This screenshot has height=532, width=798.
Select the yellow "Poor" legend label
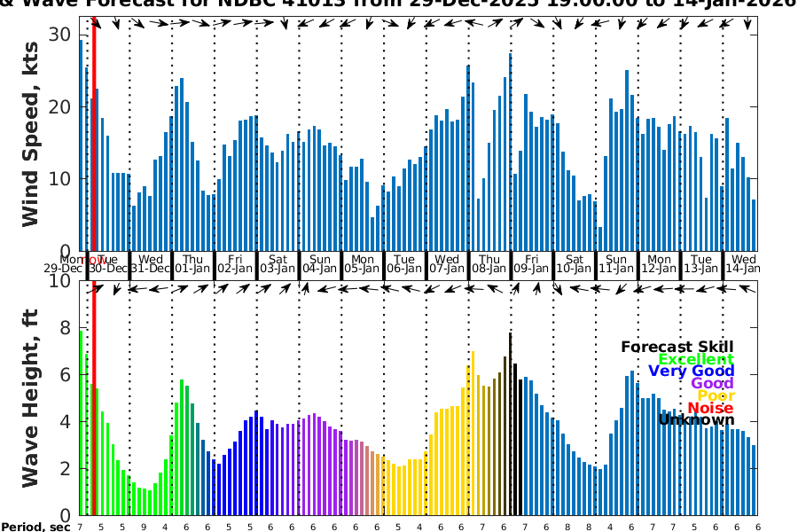click(x=716, y=396)
